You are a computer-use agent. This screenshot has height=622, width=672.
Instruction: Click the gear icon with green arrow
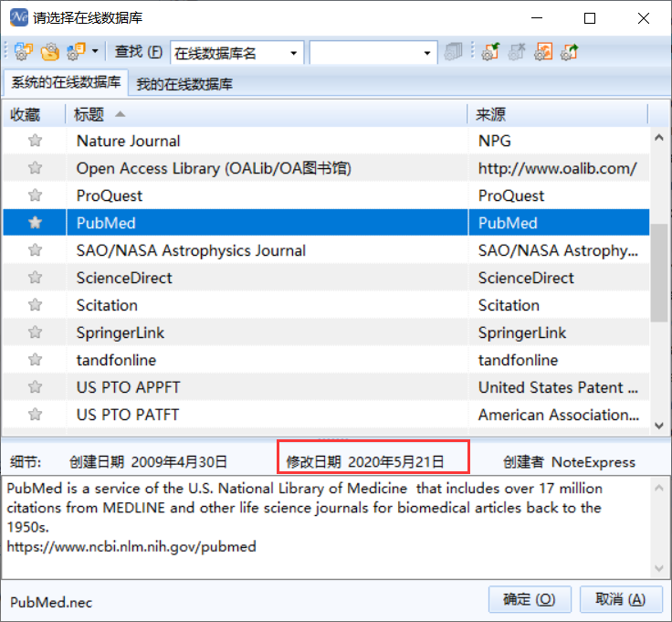[x=490, y=52]
